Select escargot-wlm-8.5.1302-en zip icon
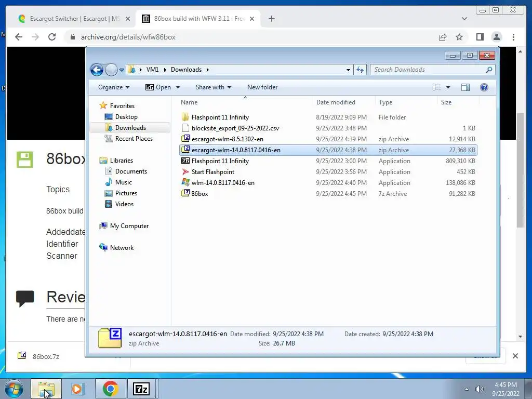 tap(185, 138)
